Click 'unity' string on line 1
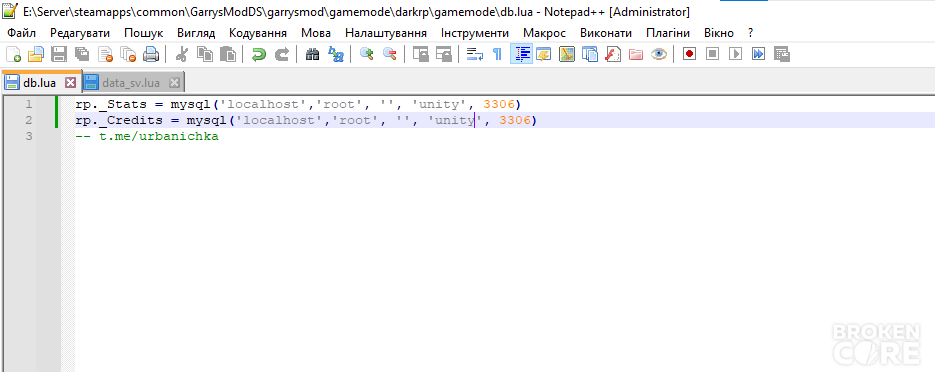The width and height of the screenshot is (935, 372). [x=439, y=104]
